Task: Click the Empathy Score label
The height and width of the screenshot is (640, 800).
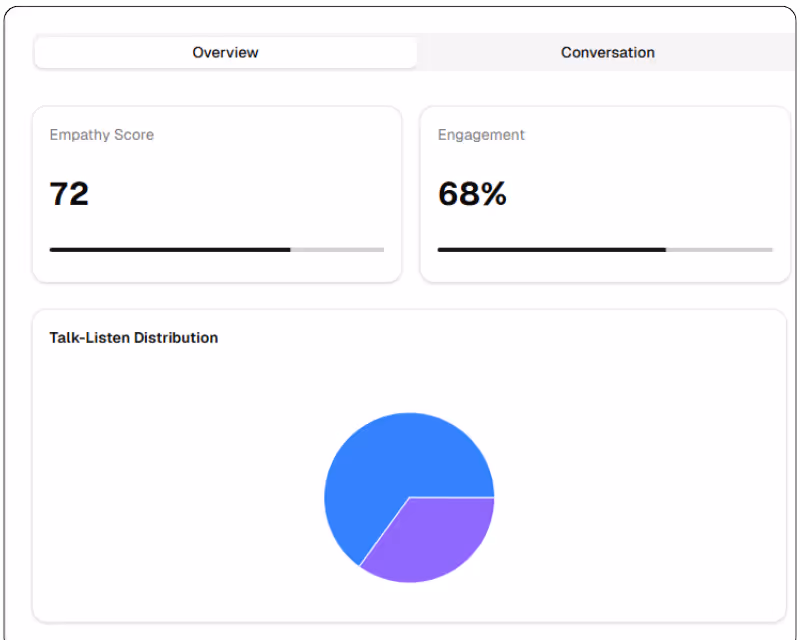Action: (x=101, y=135)
